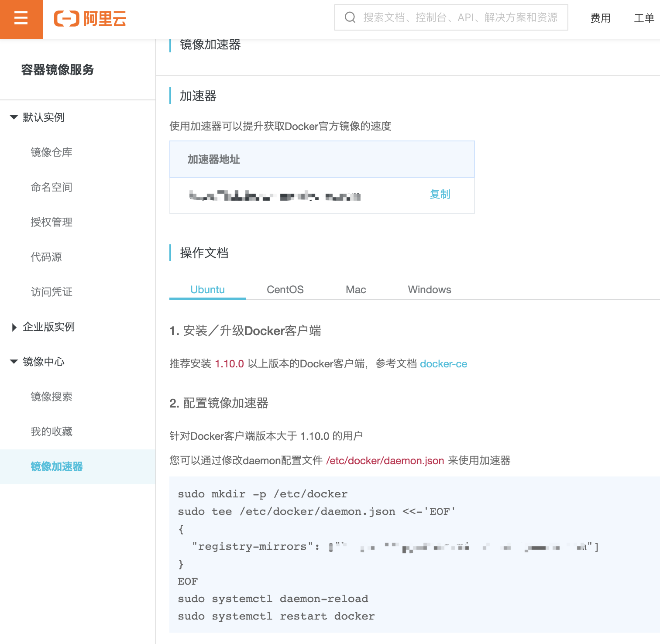Focus the documentation search field
Image resolution: width=660 pixels, height=644 pixels.
coord(451,17)
